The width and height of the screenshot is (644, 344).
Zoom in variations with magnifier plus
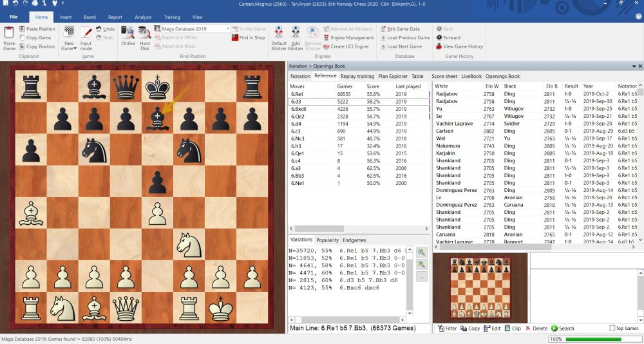421,252
